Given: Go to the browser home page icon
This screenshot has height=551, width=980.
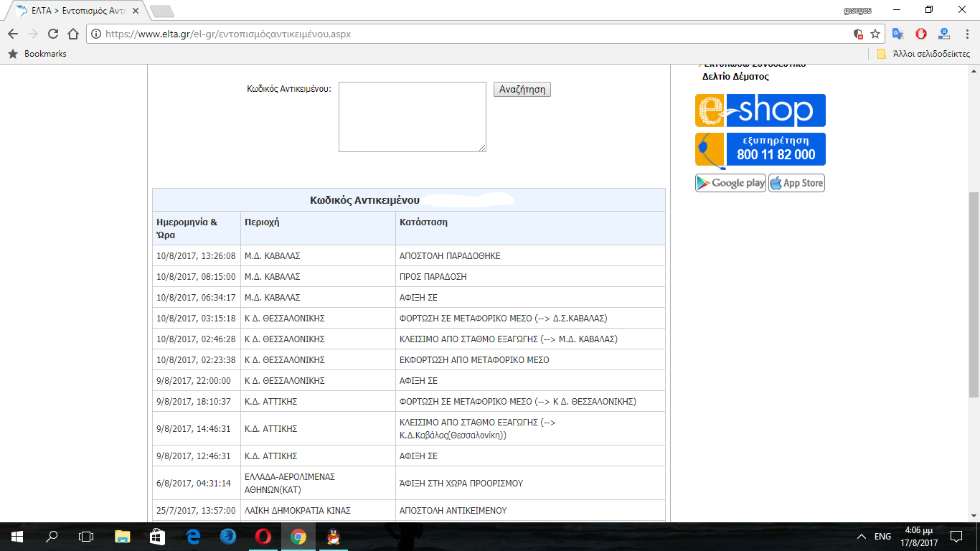Looking at the screenshot, I should pyautogui.click(x=72, y=34).
